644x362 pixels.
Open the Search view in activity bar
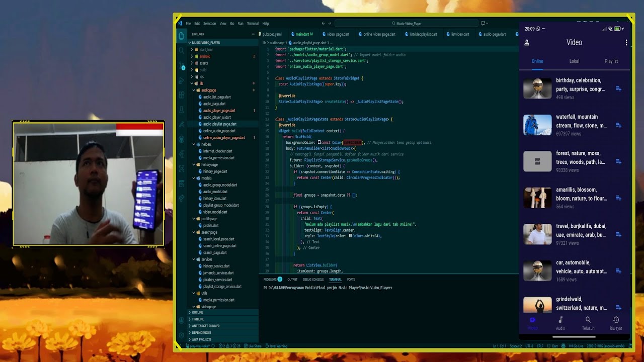point(182,51)
